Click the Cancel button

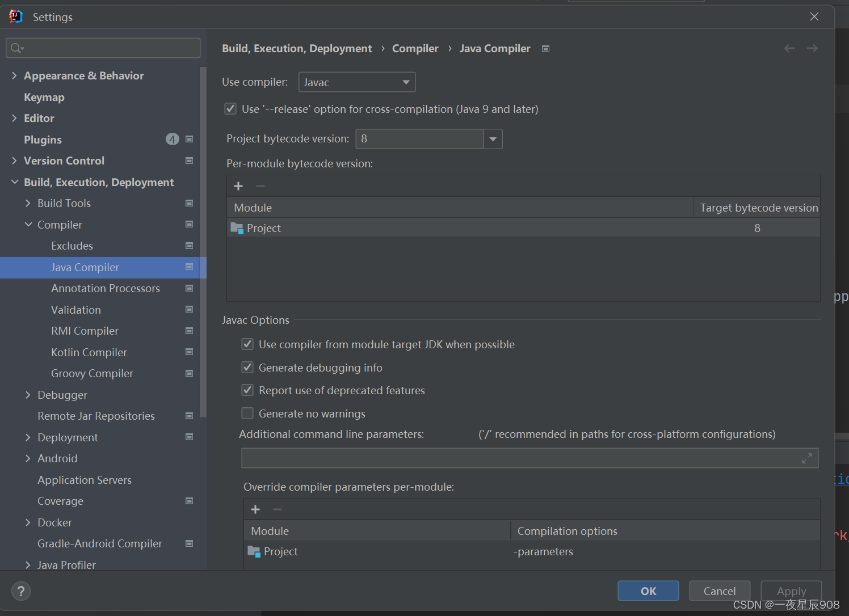click(x=720, y=591)
